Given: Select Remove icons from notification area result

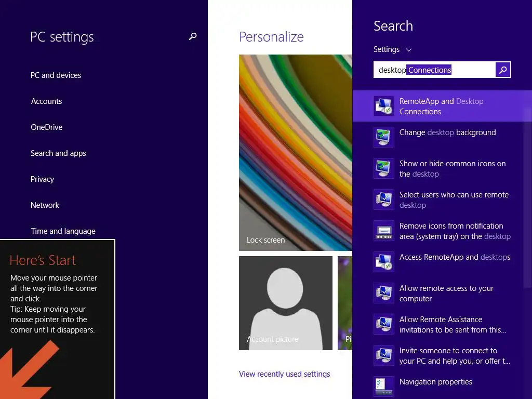Looking at the screenshot, I should [x=442, y=231].
